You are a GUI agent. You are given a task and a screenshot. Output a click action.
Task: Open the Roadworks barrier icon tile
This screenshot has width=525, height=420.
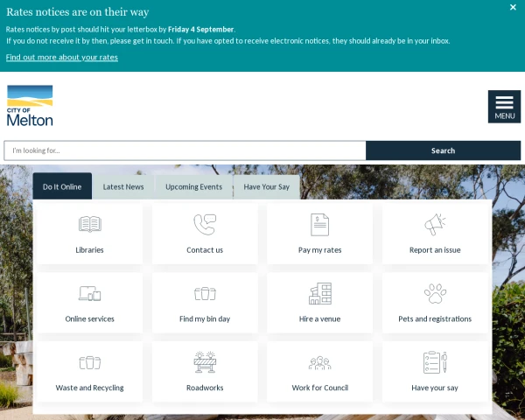point(205,362)
